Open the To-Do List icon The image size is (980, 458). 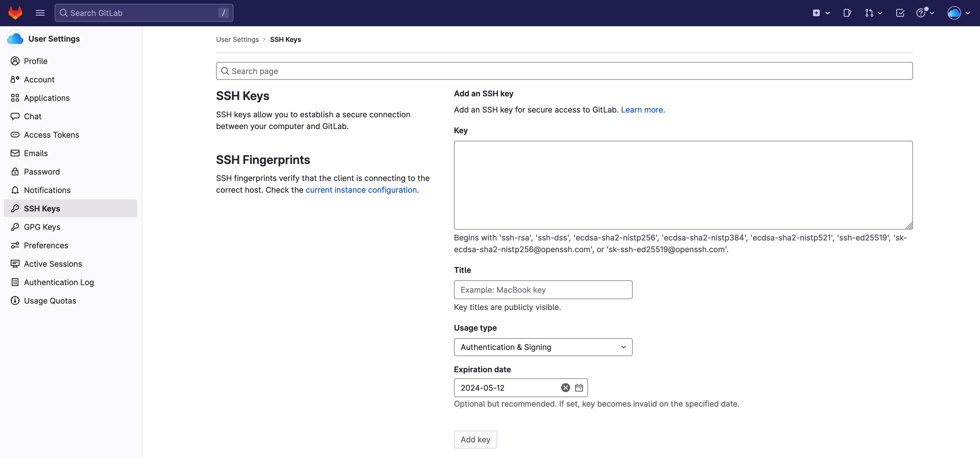[900, 13]
